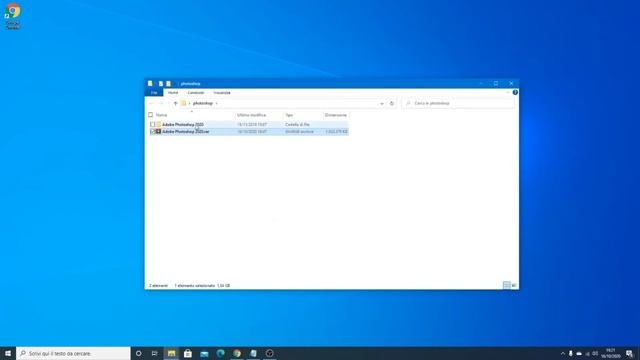The image size is (640, 360).
Task: Go up one folder level arrow
Action: pyautogui.click(x=176, y=104)
